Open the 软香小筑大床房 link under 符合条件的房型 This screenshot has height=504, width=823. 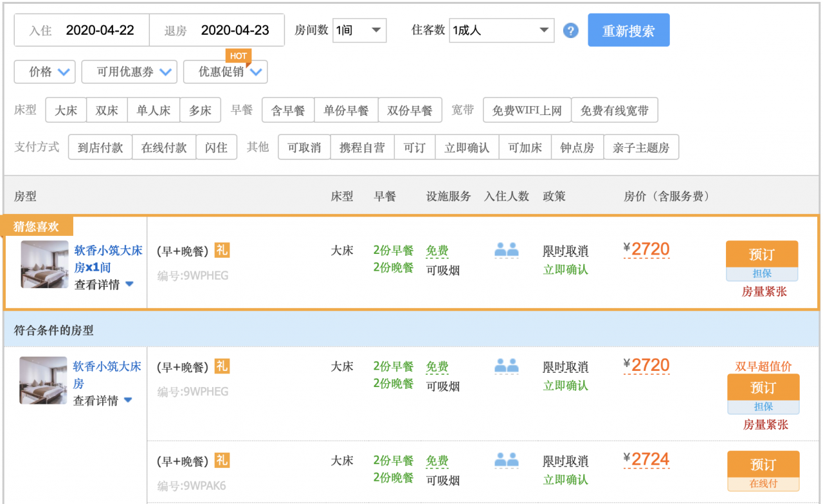click(x=107, y=375)
